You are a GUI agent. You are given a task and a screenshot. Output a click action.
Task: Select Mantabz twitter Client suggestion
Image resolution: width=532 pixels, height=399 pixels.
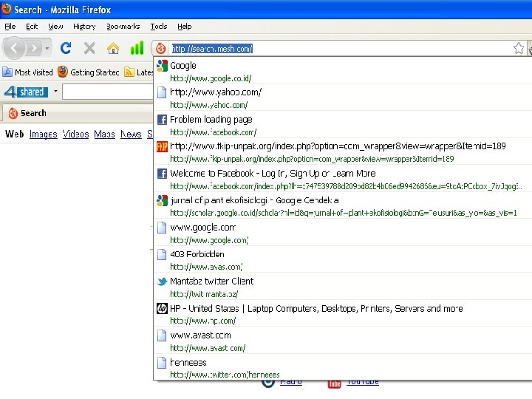(343, 287)
